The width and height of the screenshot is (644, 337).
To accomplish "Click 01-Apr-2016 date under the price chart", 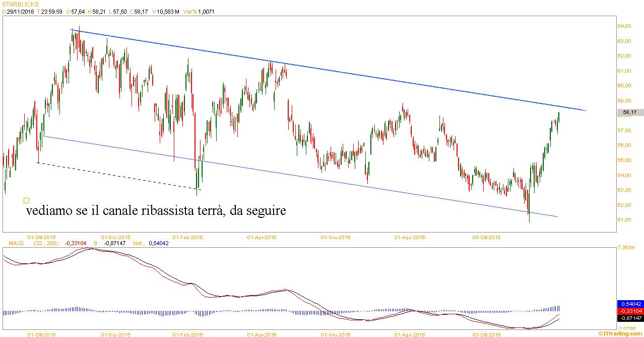I will 262,237.
